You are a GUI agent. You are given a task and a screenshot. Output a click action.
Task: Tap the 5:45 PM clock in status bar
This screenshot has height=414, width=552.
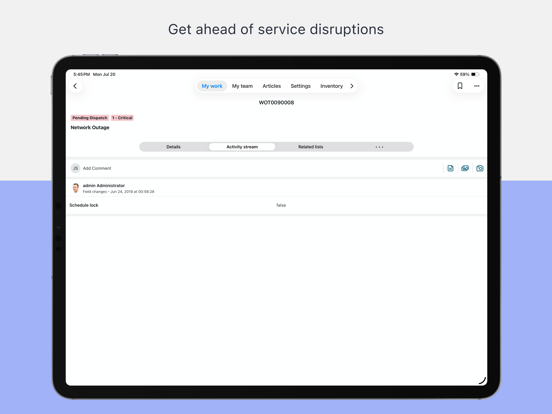click(82, 74)
